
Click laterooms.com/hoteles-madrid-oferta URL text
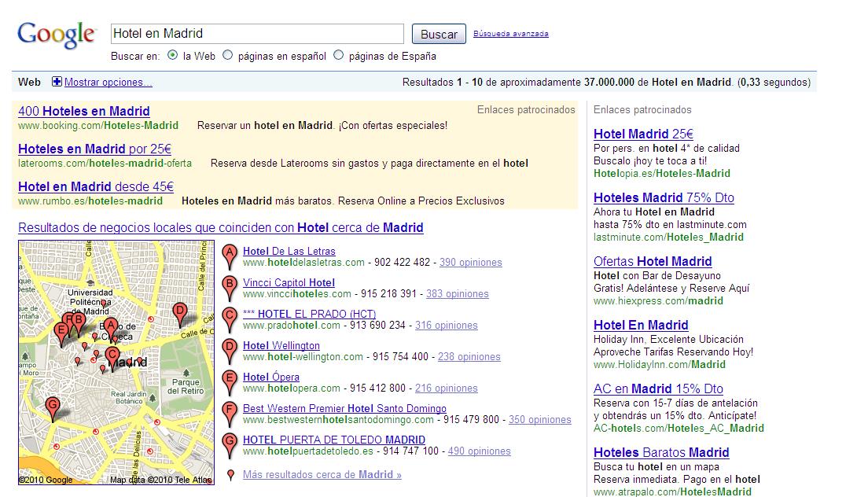click(x=105, y=164)
